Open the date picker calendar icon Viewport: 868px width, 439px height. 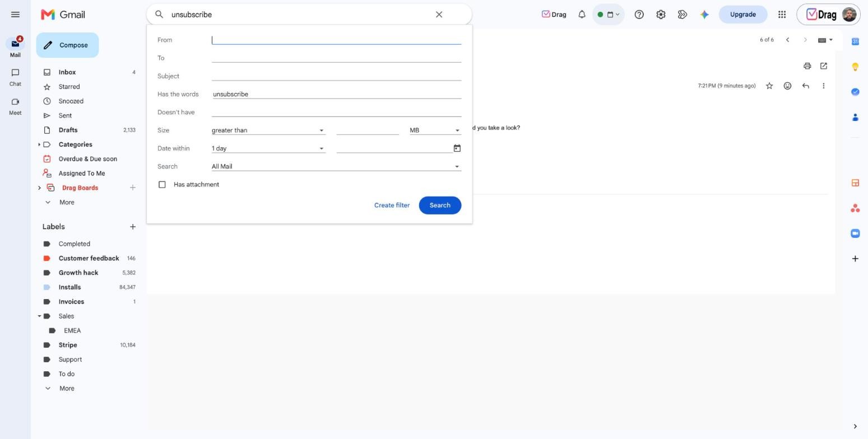point(457,148)
